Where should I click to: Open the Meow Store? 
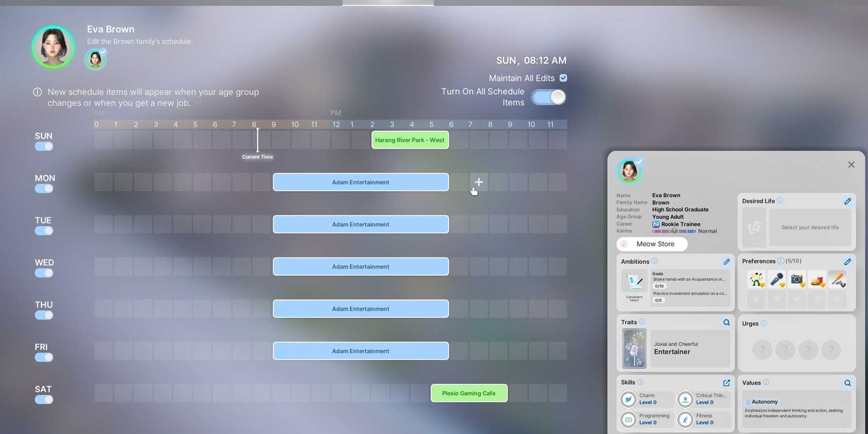(652, 244)
